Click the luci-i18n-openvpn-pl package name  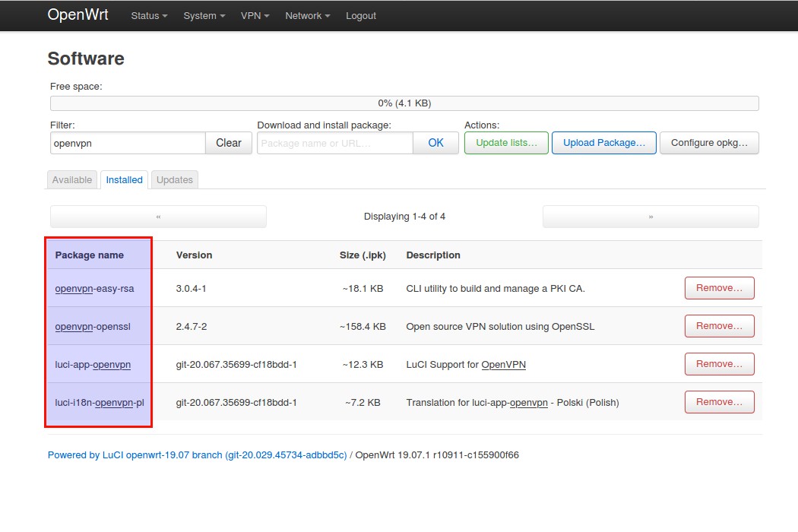tap(100, 403)
